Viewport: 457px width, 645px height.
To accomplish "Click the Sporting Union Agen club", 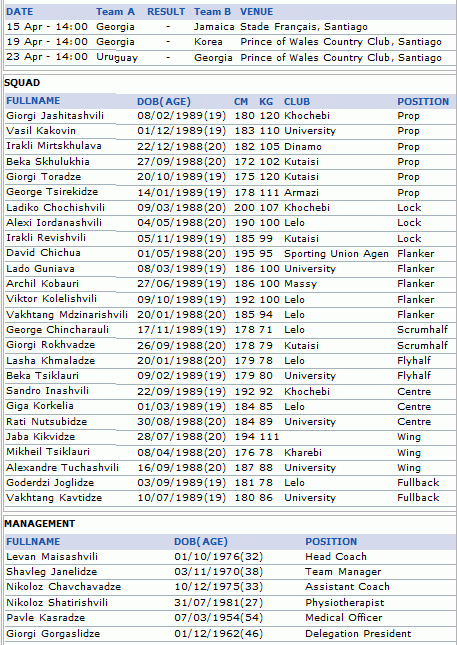I will (x=336, y=254).
